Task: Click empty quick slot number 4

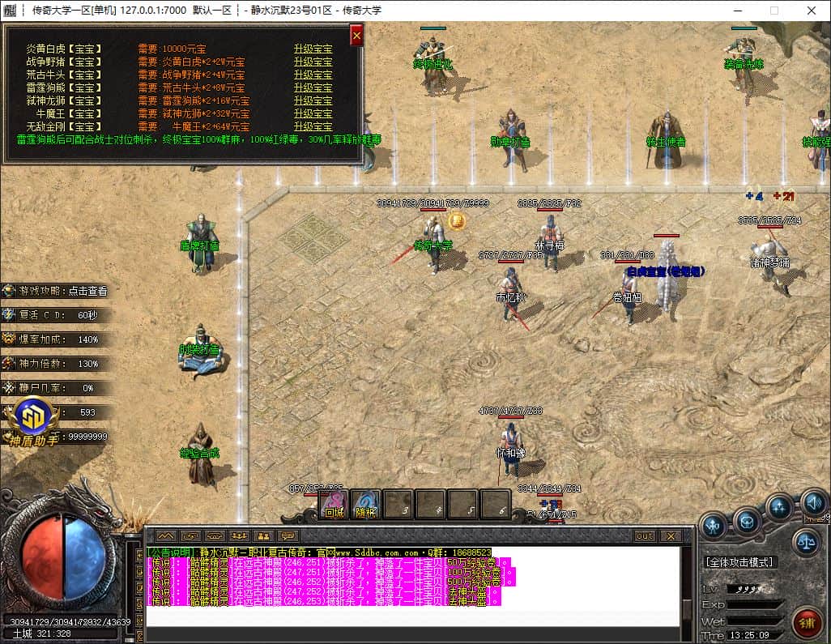Action: point(430,504)
